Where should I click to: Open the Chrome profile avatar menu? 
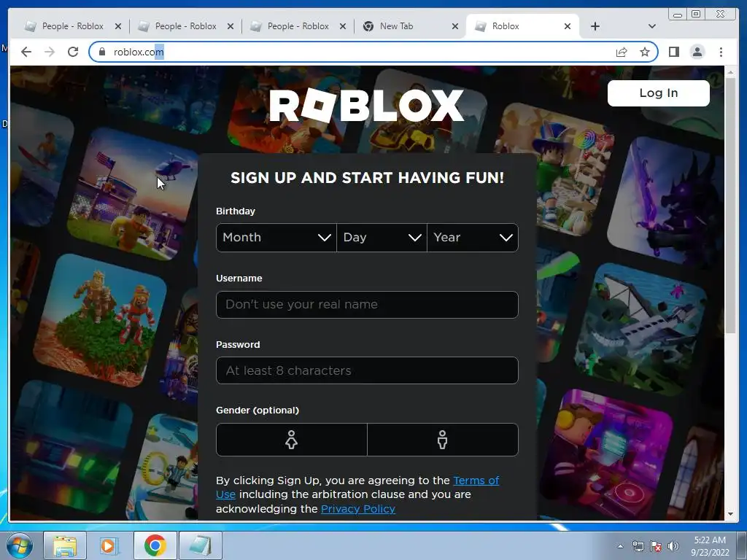pos(697,52)
